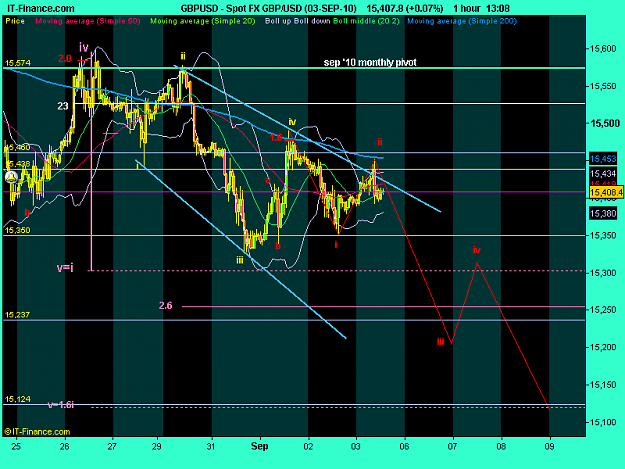Click the 15,600 price axis label
This screenshot has height=469, width=625.
[x=603, y=49]
